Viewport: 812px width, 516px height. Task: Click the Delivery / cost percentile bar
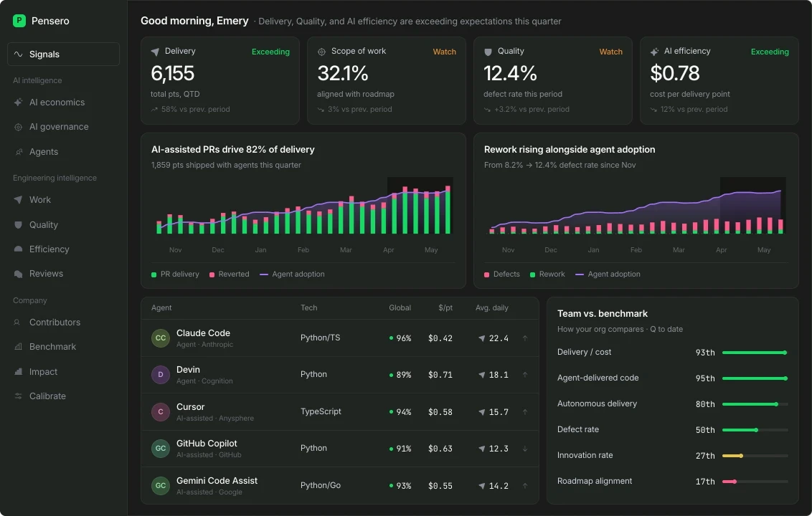pyautogui.click(x=755, y=353)
